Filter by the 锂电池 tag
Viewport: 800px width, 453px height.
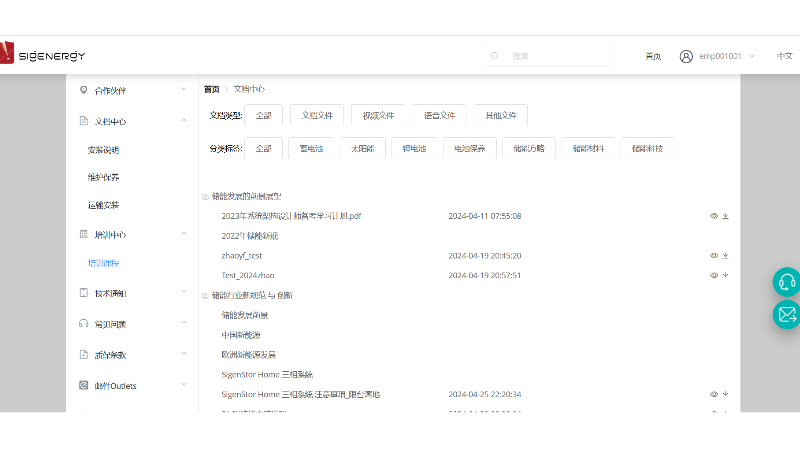pos(414,148)
